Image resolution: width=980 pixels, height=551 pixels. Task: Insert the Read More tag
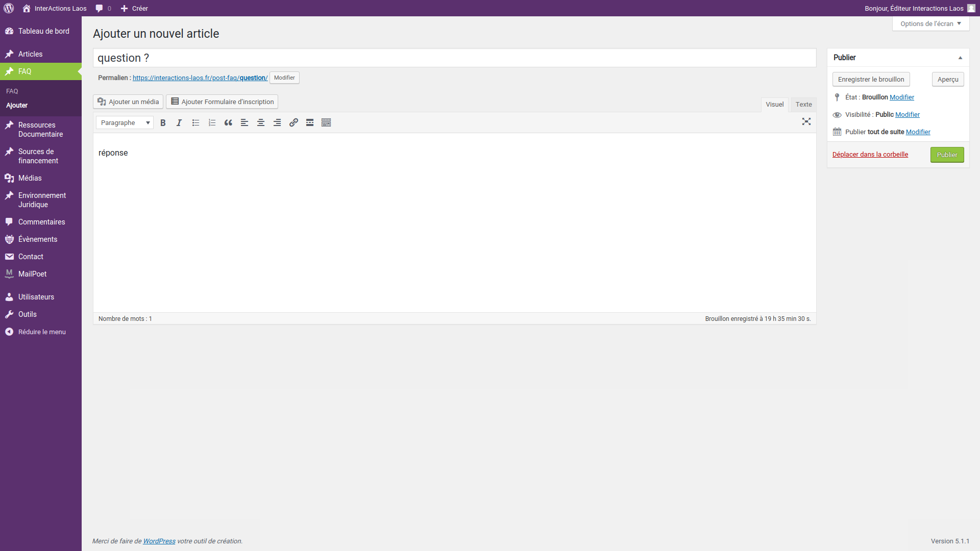tap(310, 123)
